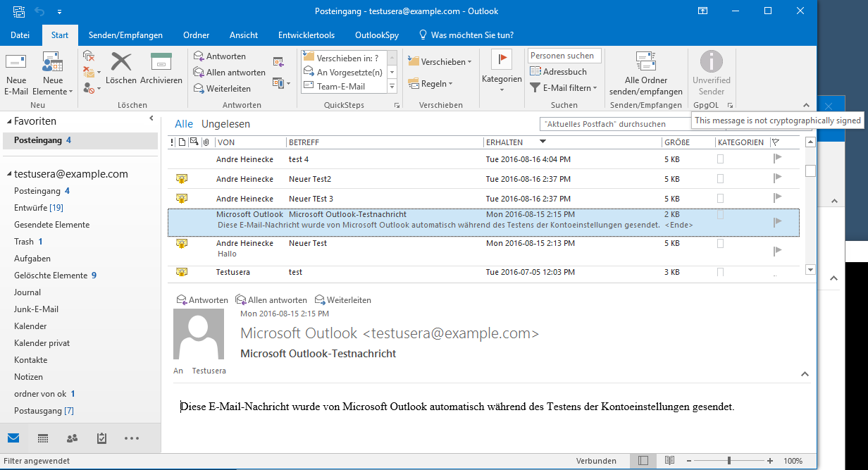Sort messages by the VON column header
Screen dimensions: 868x470
click(250, 142)
